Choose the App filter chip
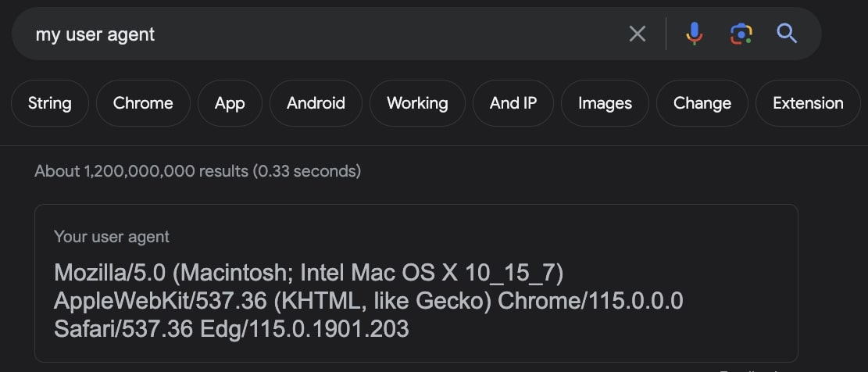The height and width of the screenshot is (372, 868). pos(230,103)
